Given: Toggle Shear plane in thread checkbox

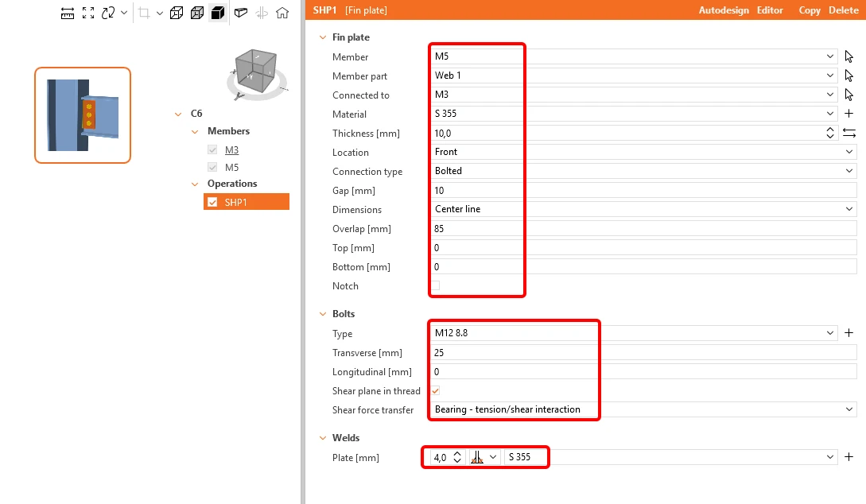Looking at the screenshot, I should tap(436, 391).
